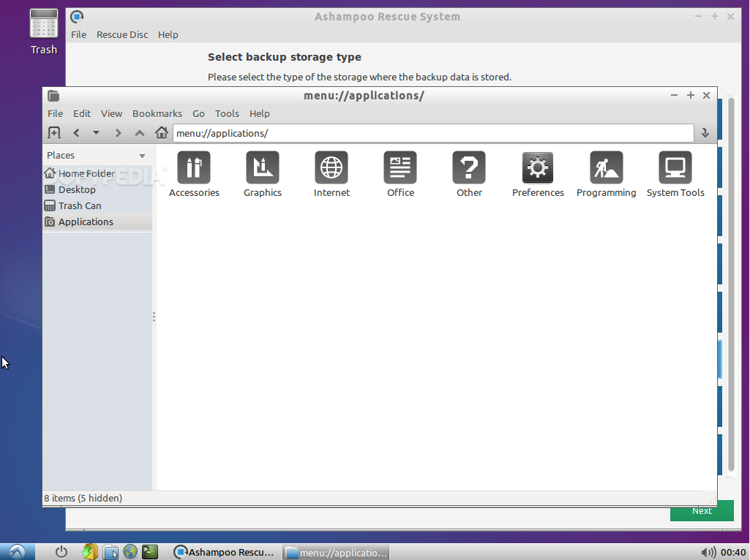
Task: Open the Accessories category icon
Action: [194, 167]
